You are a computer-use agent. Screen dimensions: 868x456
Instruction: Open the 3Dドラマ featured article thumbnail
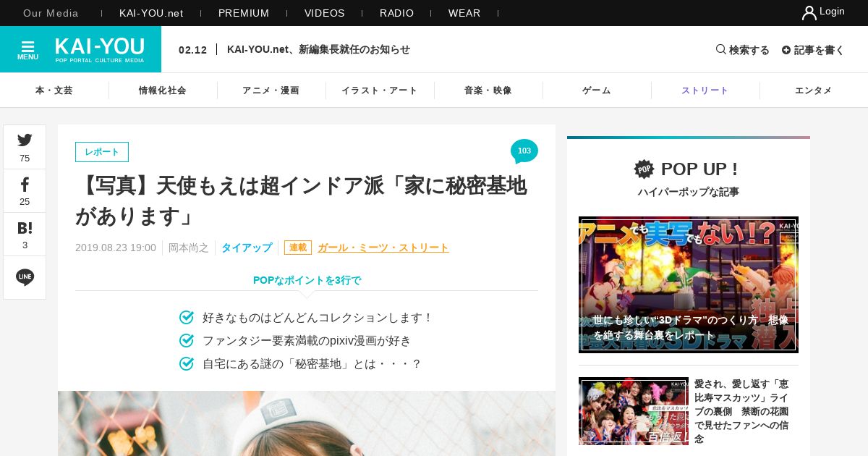point(689,284)
